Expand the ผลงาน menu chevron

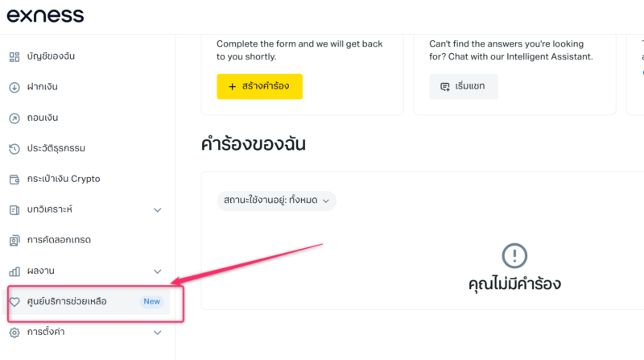tap(158, 271)
